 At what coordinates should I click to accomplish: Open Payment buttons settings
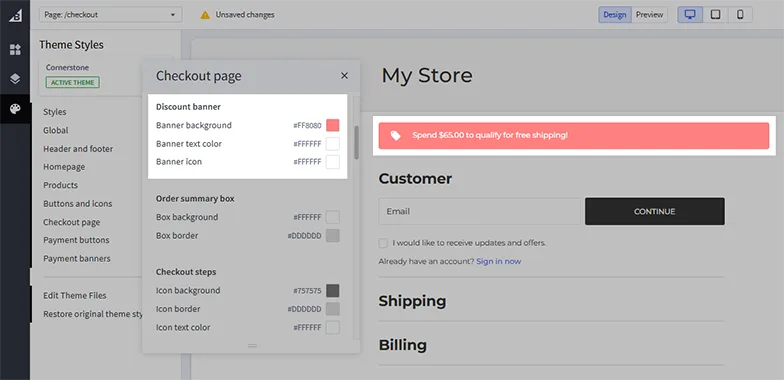(x=76, y=240)
